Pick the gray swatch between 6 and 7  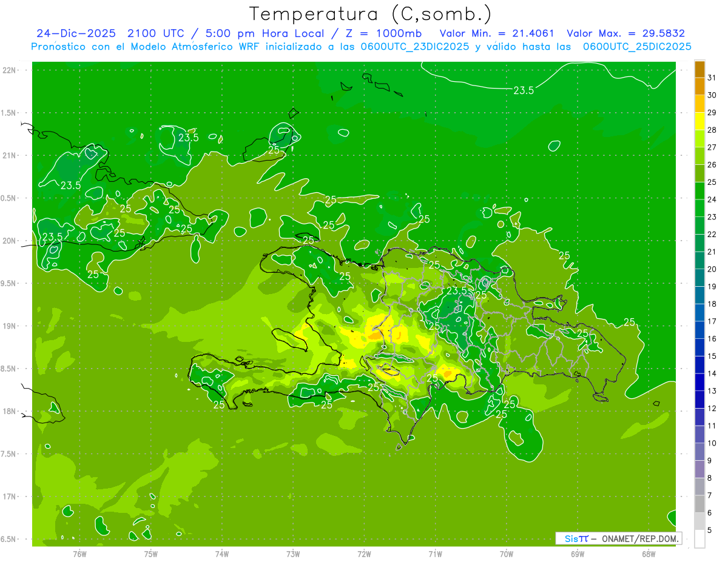point(699,504)
